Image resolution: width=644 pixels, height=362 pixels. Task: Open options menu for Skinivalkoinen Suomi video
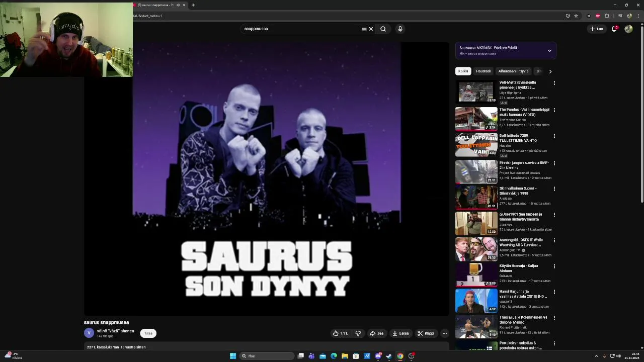tap(554, 189)
